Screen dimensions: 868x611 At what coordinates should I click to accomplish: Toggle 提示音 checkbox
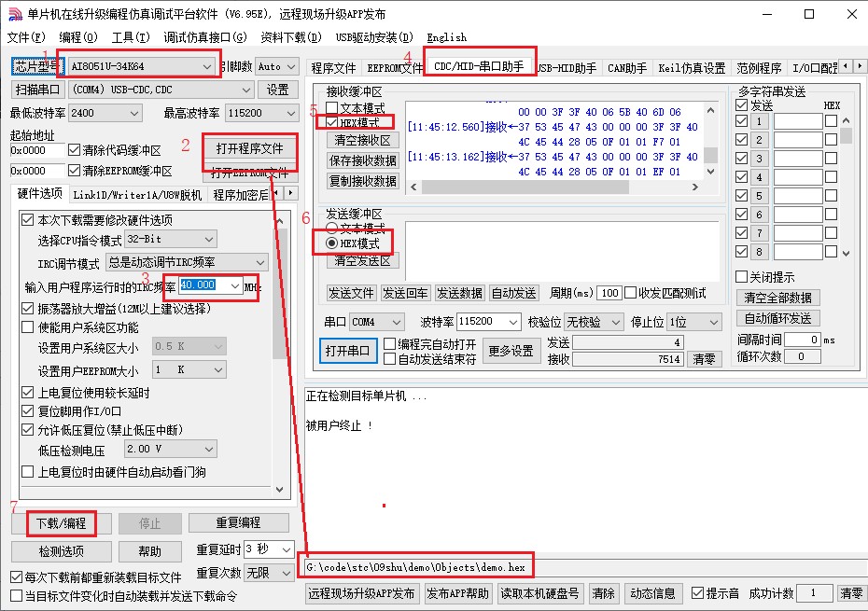click(x=698, y=593)
